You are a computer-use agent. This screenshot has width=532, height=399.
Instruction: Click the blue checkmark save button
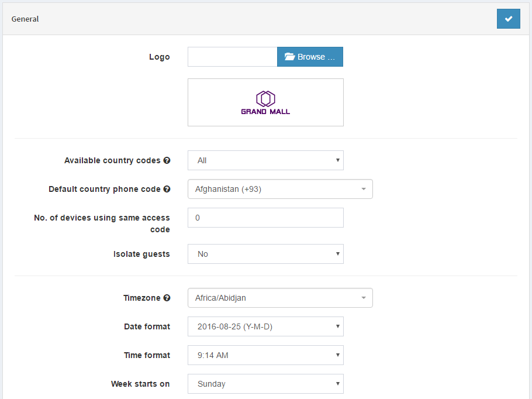(x=508, y=19)
